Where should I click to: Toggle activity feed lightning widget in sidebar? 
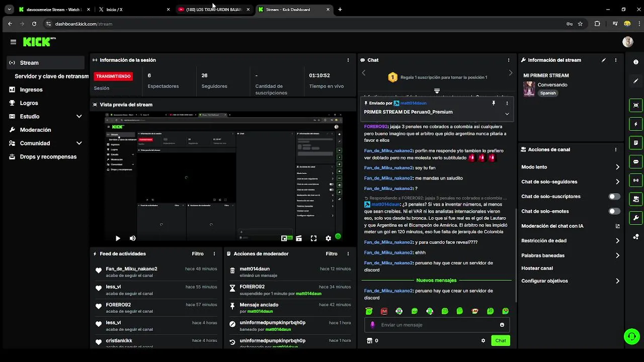[636, 124]
